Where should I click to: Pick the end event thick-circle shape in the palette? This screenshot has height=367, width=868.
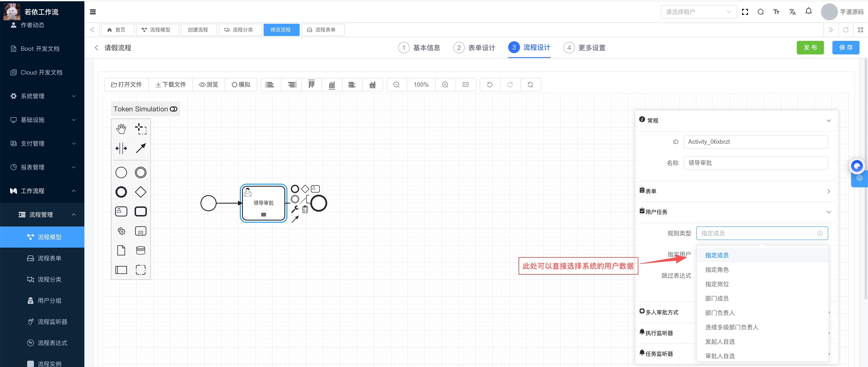pos(121,192)
